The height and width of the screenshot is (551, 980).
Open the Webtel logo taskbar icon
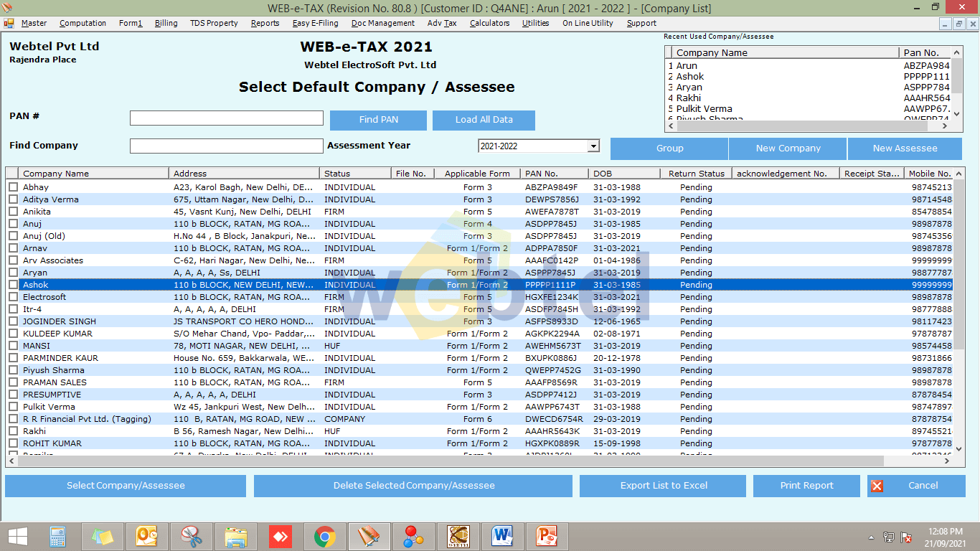coord(458,537)
